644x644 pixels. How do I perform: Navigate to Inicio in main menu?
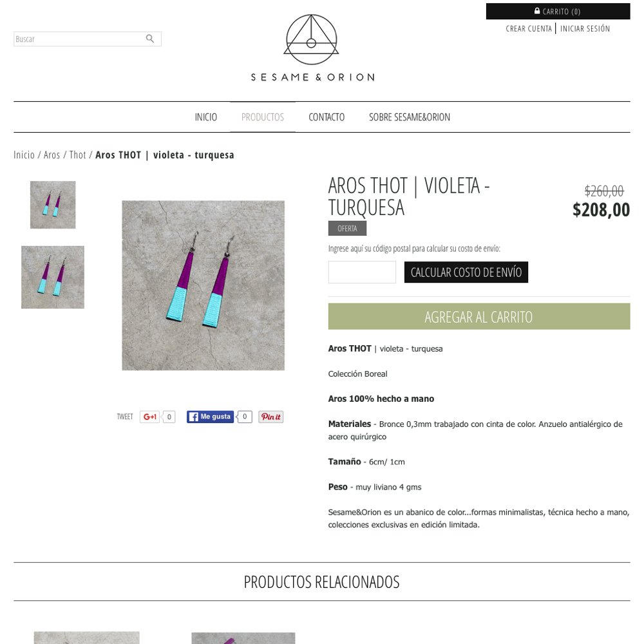click(206, 117)
